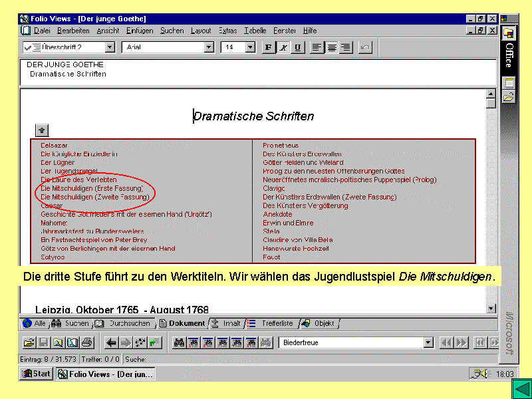Viewport: 532px width, 399px height.
Task: Click the print icon in bottom toolbar
Action: tap(86, 343)
